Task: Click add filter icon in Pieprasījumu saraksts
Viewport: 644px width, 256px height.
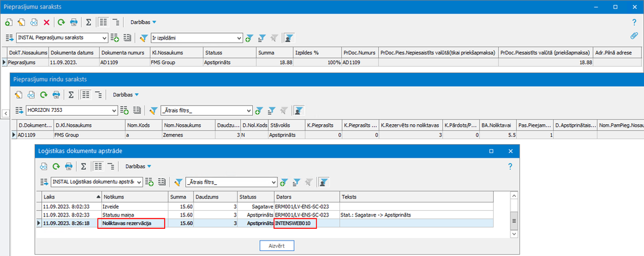Action: point(248,38)
